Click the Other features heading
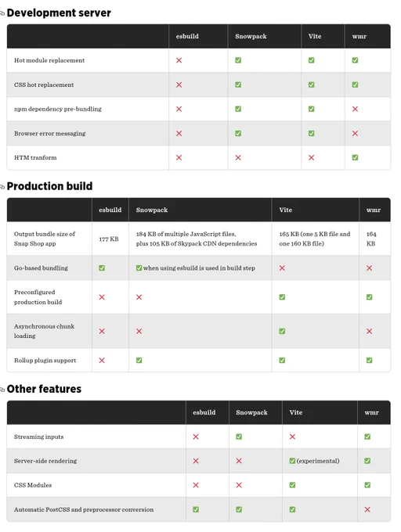The width and height of the screenshot is (401, 532). (44, 389)
